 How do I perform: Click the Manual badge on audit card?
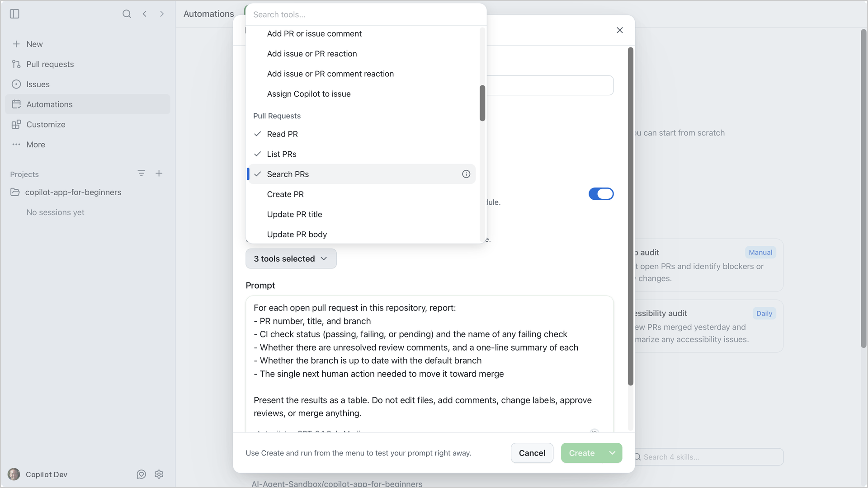(x=760, y=253)
